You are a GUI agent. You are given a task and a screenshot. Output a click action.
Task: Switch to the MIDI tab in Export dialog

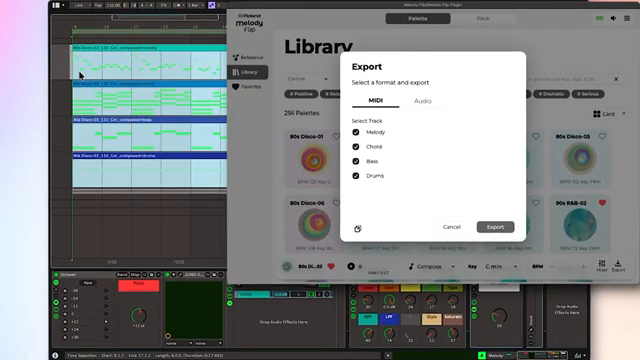pyautogui.click(x=376, y=100)
